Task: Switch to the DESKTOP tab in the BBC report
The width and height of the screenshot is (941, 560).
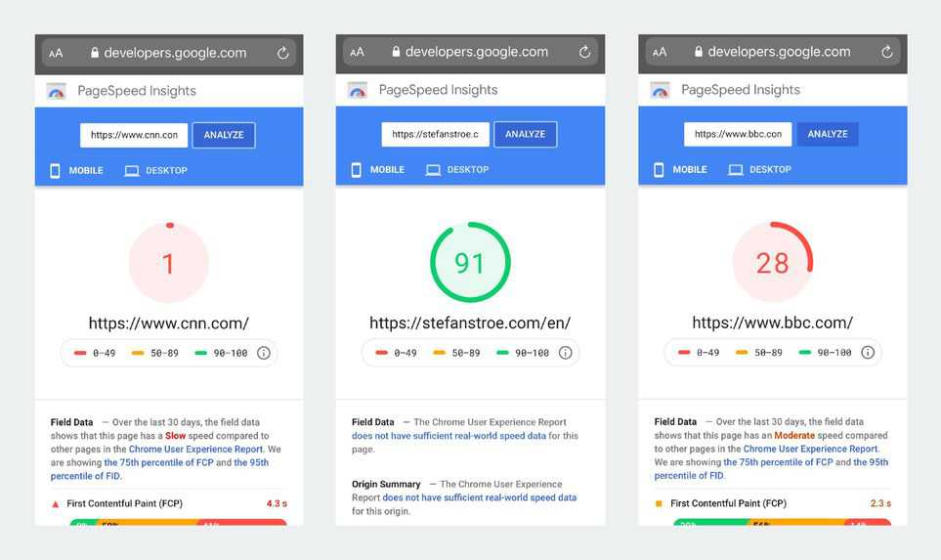Action: click(760, 170)
